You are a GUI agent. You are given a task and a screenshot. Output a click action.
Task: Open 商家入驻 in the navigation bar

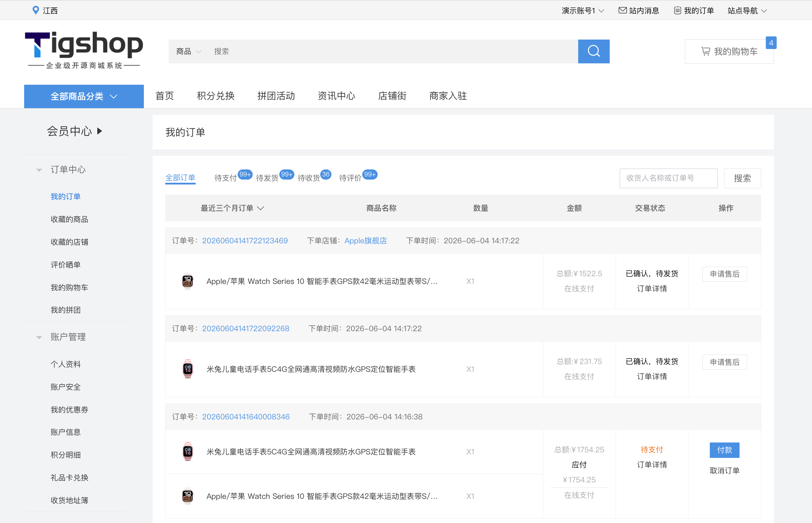(x=448, y=96)
